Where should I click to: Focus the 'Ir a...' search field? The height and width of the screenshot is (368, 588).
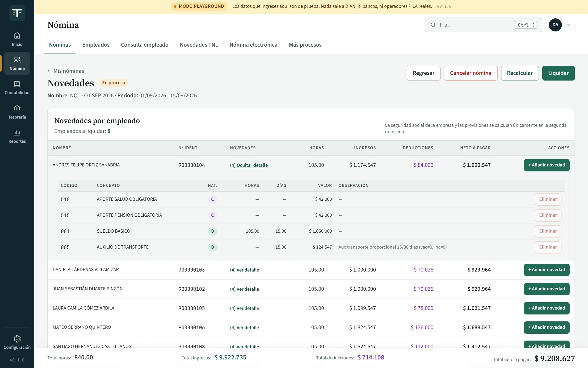pyautogui.click(x=483, y=25)
